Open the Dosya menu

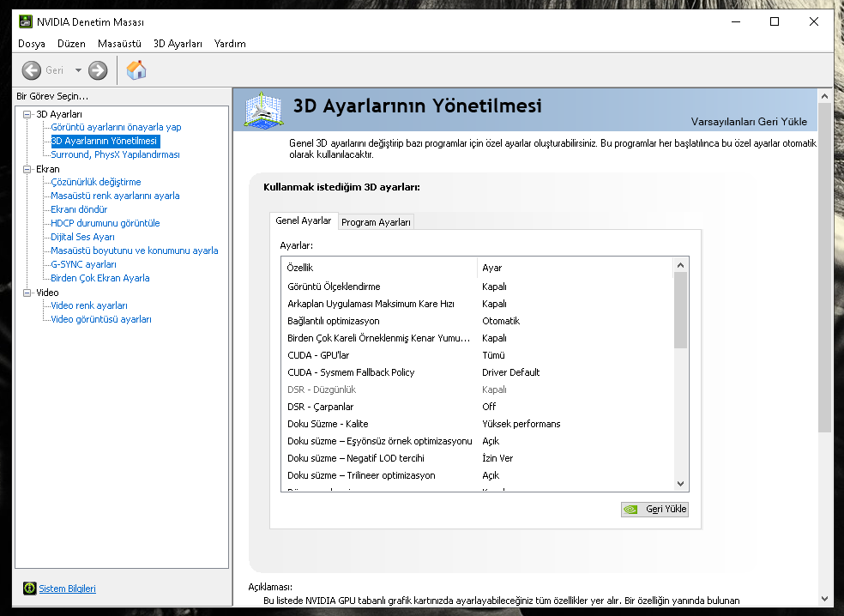[32, 44]
